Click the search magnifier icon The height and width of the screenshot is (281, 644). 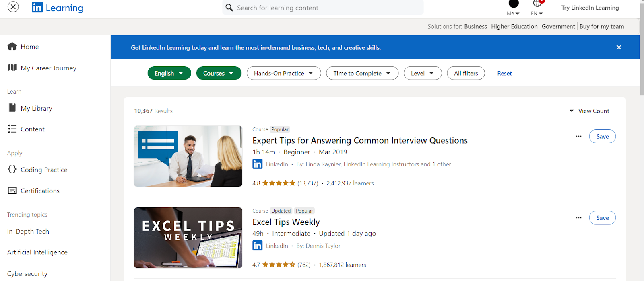[x=229, y=8]
